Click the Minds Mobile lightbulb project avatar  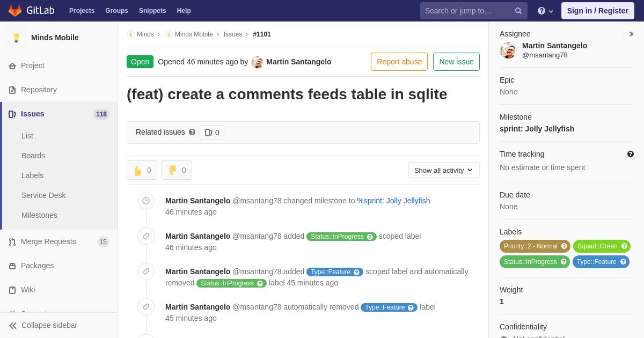(16, 38)
